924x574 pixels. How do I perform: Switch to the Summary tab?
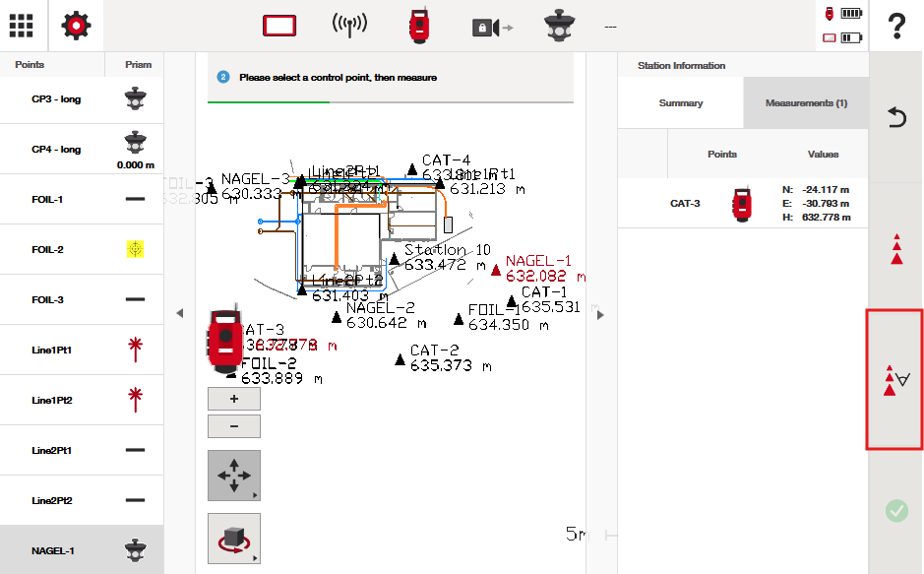click(681, 103)
